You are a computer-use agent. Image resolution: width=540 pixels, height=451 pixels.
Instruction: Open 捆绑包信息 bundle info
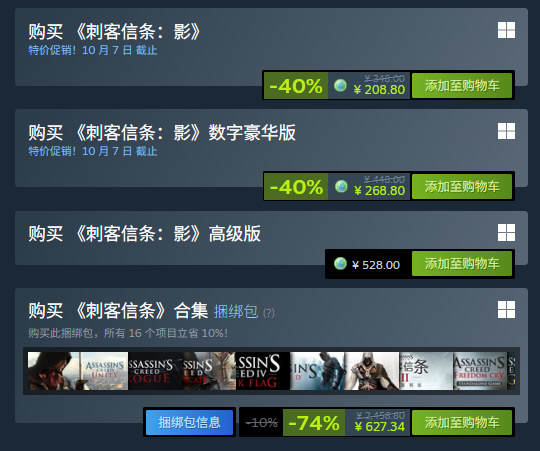(189, 422)
